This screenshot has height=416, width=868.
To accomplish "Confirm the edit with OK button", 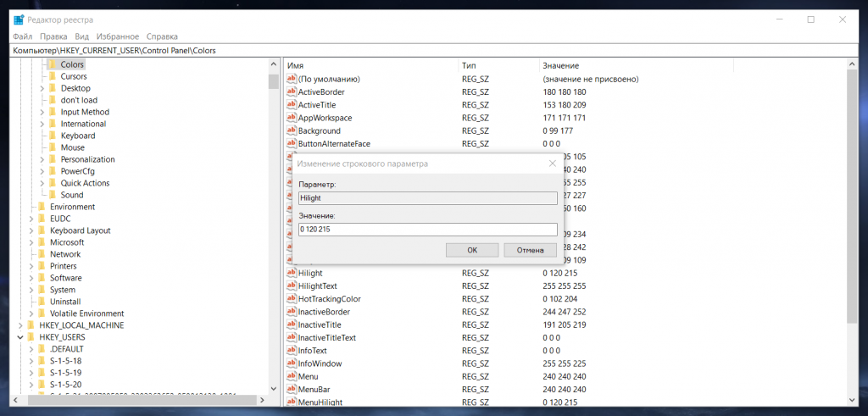I will pyautogui.click(x=472, y=250).
